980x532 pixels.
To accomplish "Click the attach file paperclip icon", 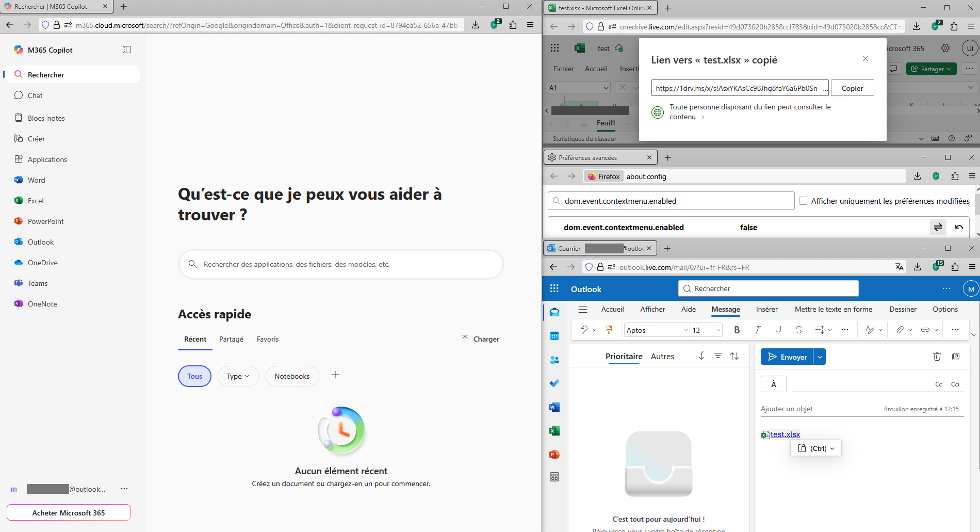I will [x=900, y=330].
